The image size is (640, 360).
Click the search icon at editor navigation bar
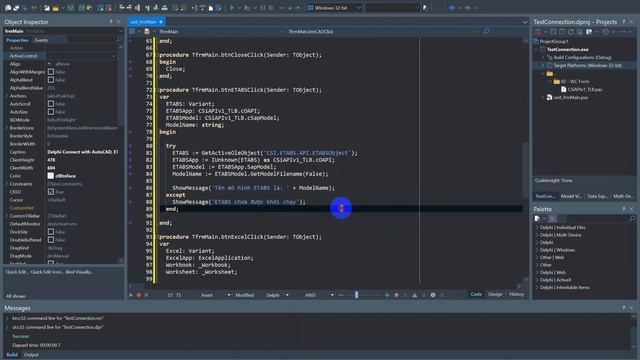pos(486,31)
